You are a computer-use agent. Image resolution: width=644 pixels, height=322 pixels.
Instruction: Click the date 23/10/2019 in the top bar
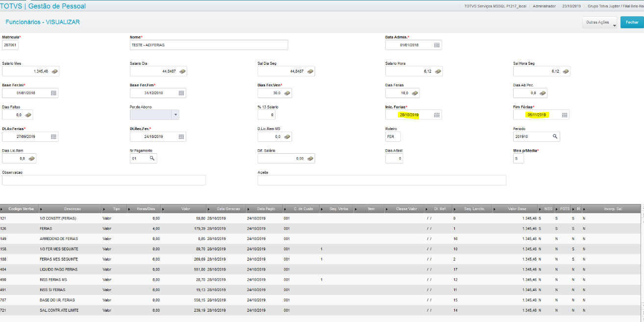point(571,6)
